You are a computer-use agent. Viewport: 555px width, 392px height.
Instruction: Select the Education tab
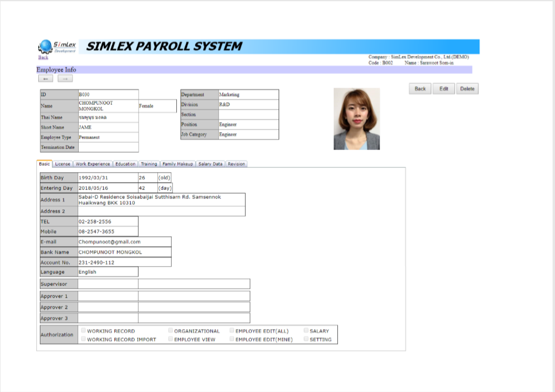click(x=125, y=164)
